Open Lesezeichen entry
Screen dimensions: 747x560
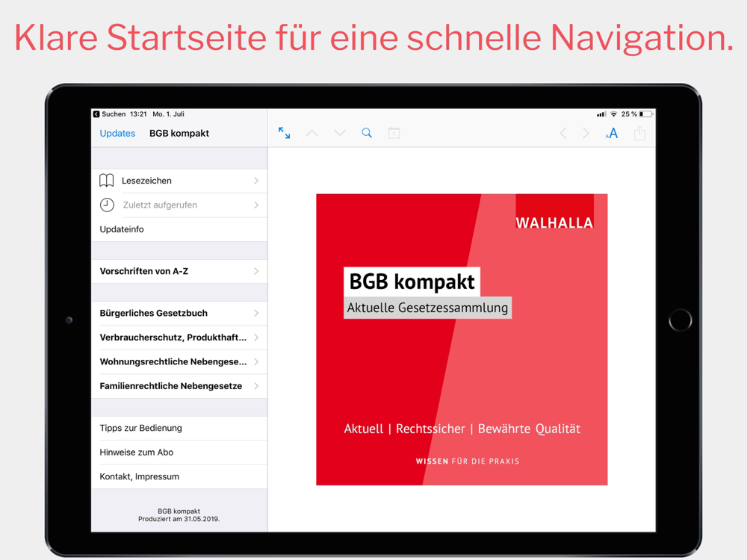(179, 181)
